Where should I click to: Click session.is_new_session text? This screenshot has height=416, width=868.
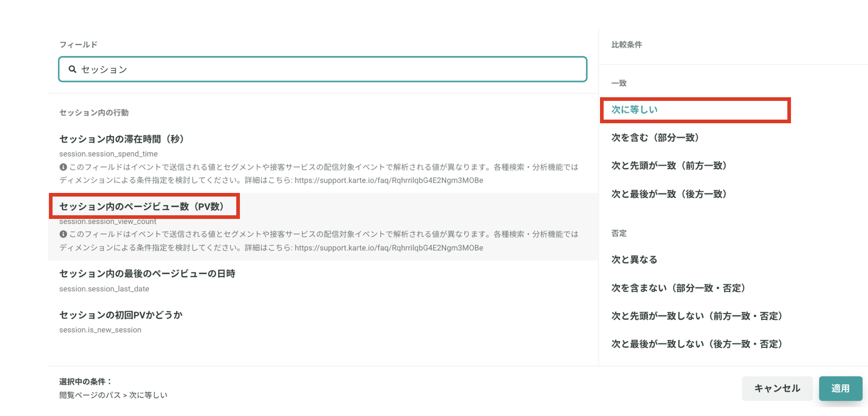(x=100, y=330)
